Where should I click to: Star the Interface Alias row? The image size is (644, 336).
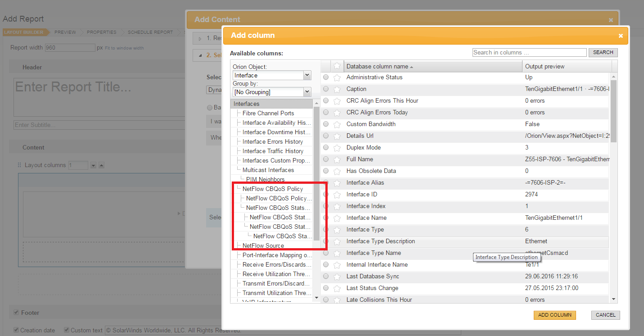click(x=337, y=183)
